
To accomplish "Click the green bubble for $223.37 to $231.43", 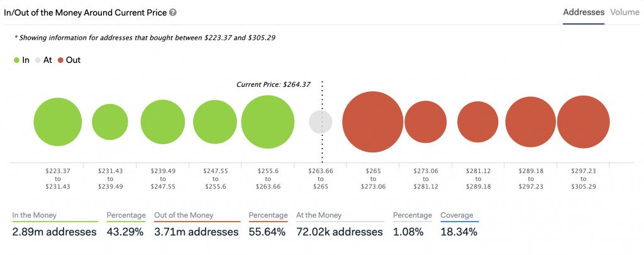I will click(x=58, y=122).
